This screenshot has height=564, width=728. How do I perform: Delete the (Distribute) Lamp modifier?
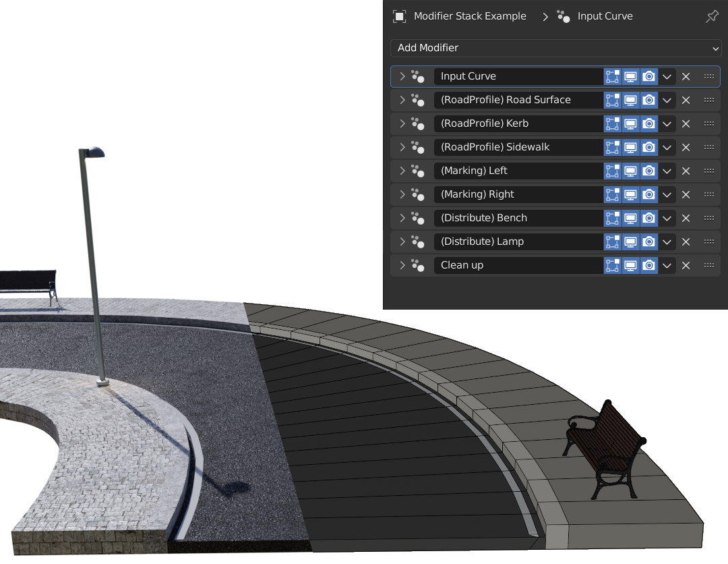(686, 242)
